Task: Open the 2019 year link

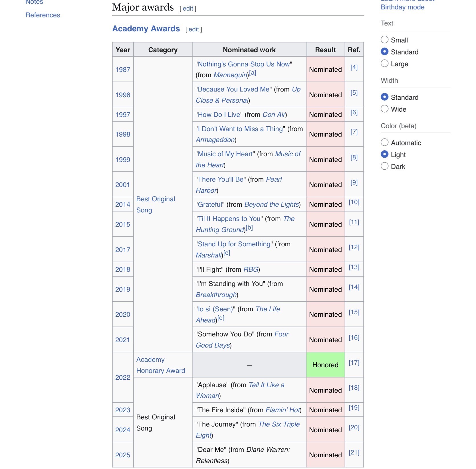Action: coord(123,289)
